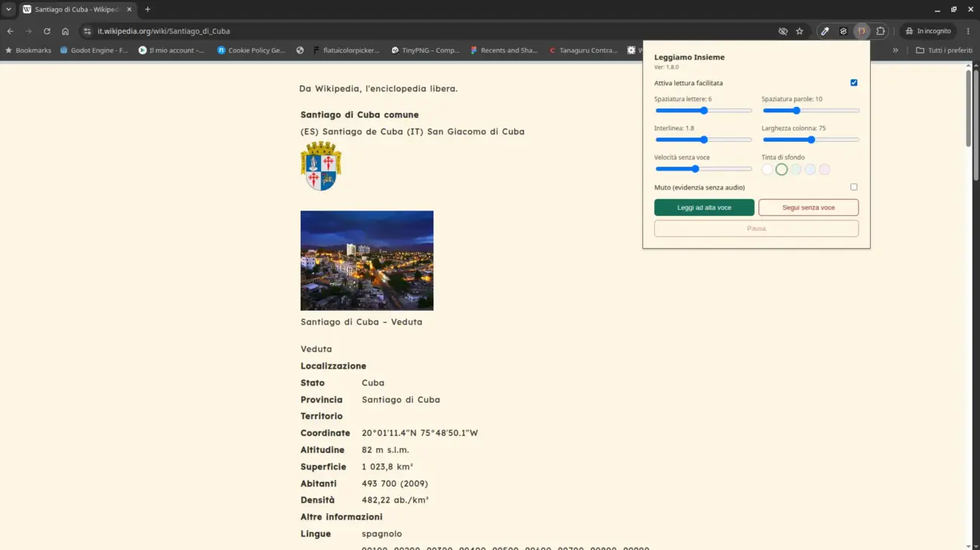Uncheck Attiva lettura facilitata checkbox
The image size is (980, 550).
854,83
